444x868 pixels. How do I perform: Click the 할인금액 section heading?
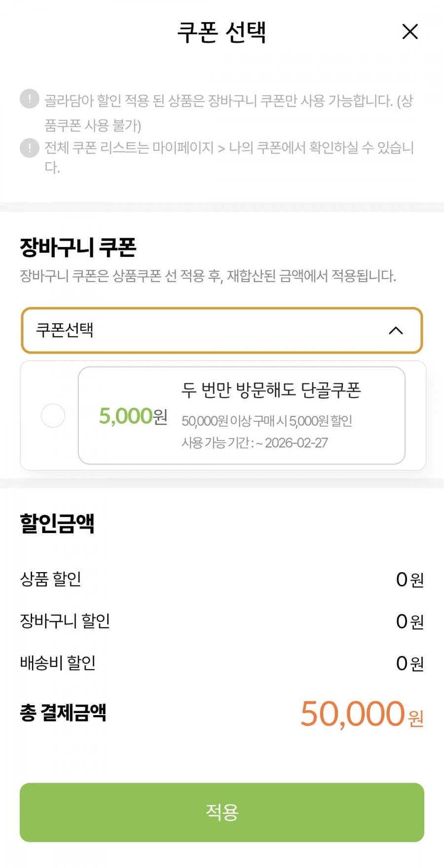[x=57, y=523]
